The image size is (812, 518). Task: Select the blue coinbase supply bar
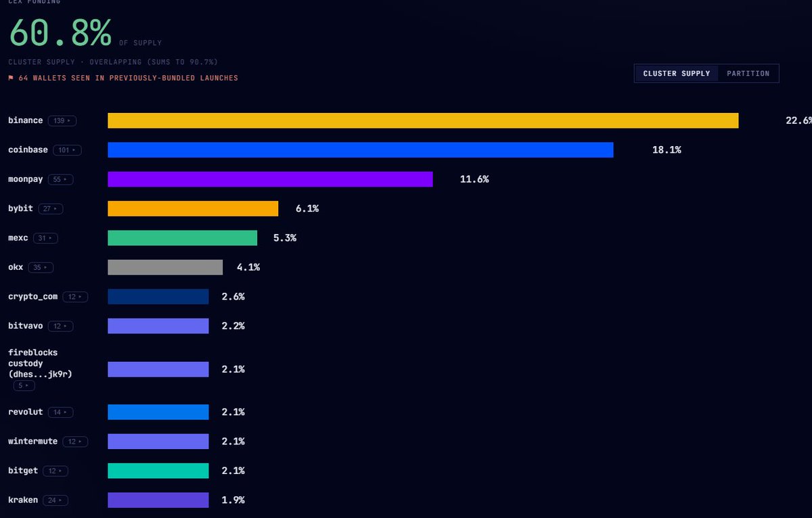pyautogui.click(x=361, y=150)
